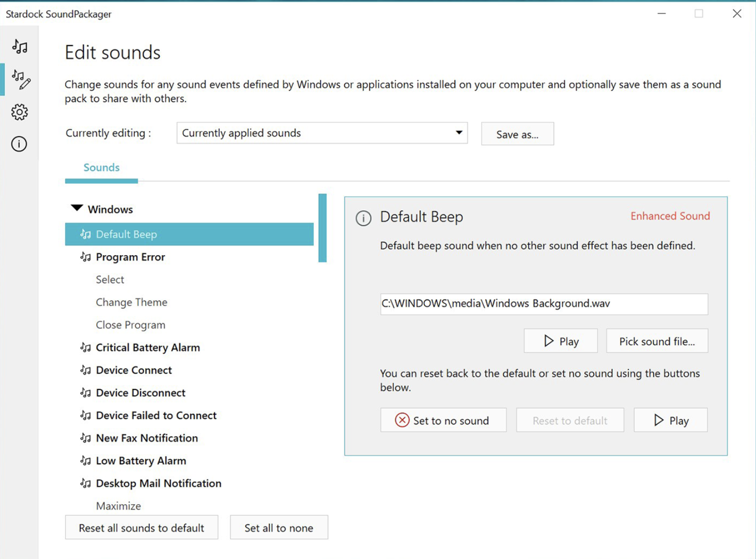Play the Default Beep sound
The height and width of the screenshot is (559, 756).
560,341
